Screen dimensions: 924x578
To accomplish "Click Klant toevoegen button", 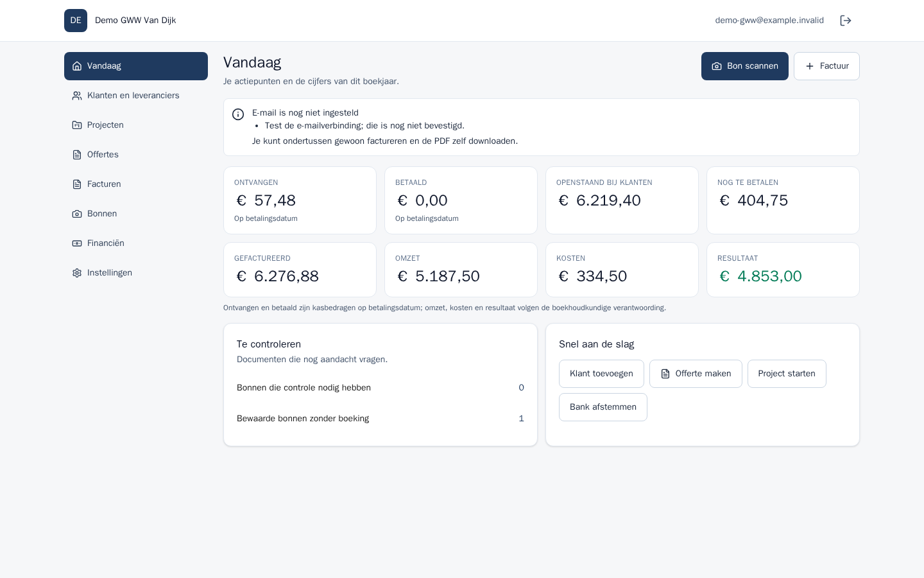I will (601, 374).
